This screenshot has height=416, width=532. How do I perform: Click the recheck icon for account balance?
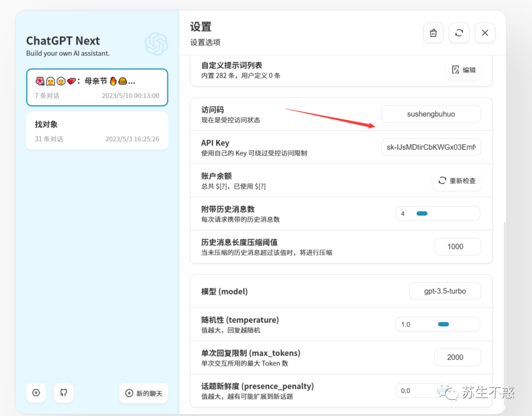442,181
